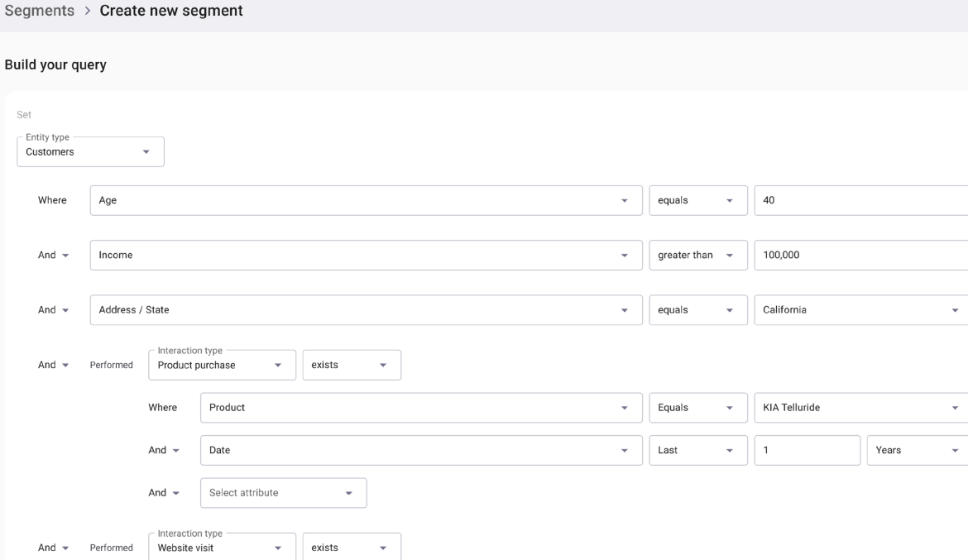Change the Last date operator

[697, 451]
